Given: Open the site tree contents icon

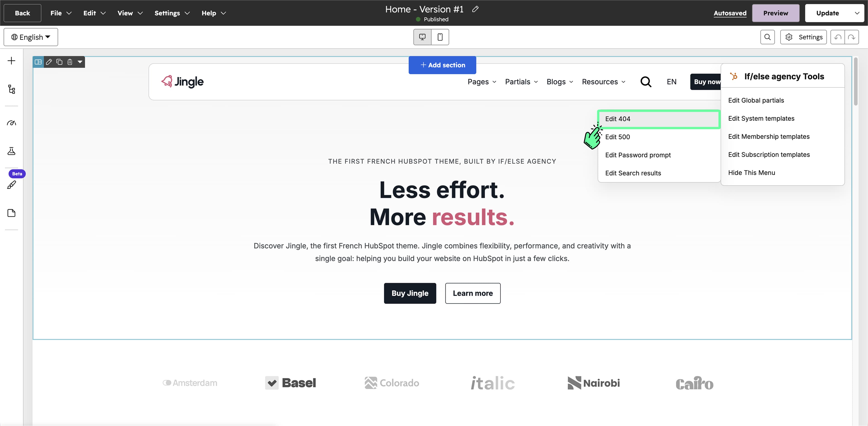Looking at the screenshot, I should point(12,89).
